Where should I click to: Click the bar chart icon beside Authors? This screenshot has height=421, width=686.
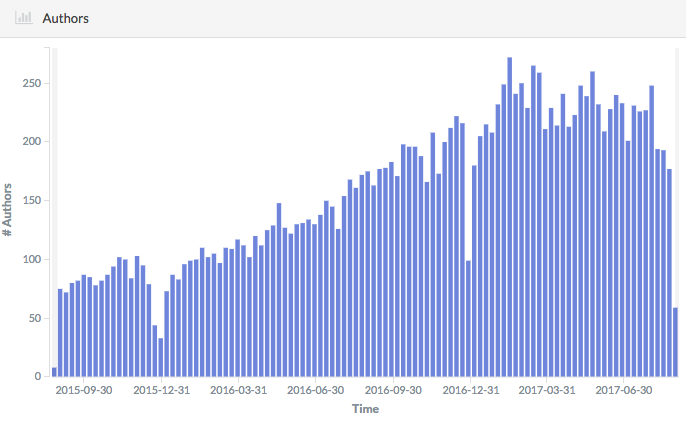[x=22, y=18]
